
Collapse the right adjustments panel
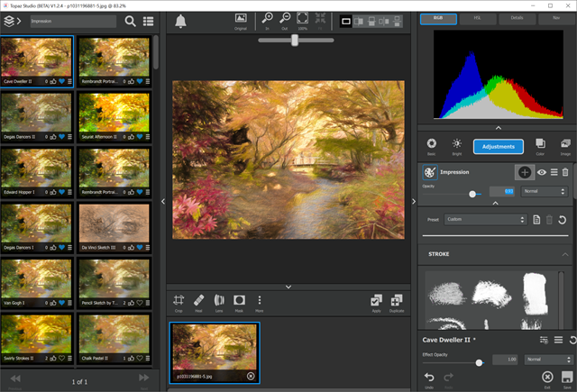[x=414, y=201]
